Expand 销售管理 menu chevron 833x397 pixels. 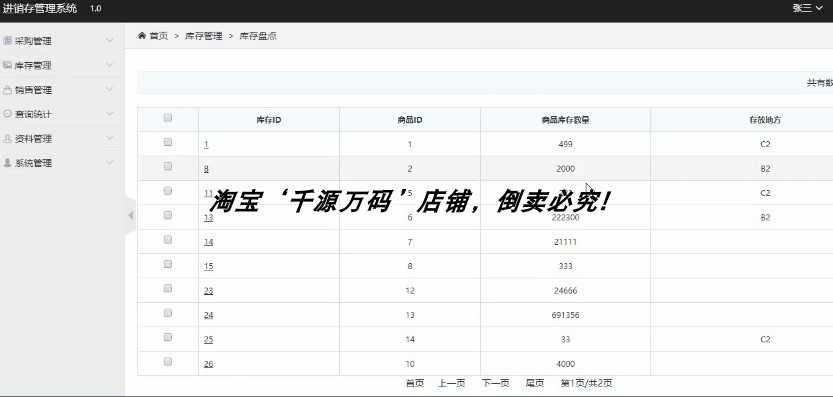[x=109, y=89]
